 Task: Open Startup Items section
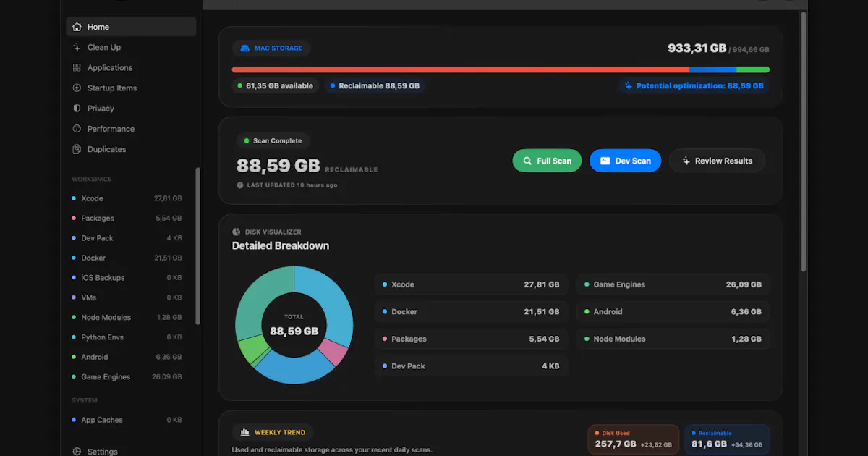(x=131, y=88)
